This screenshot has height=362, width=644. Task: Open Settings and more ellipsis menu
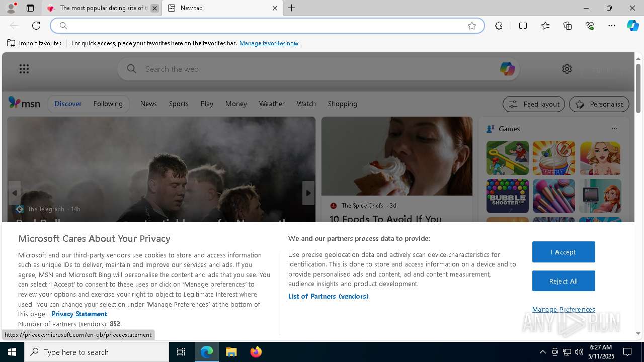point(612,26)
